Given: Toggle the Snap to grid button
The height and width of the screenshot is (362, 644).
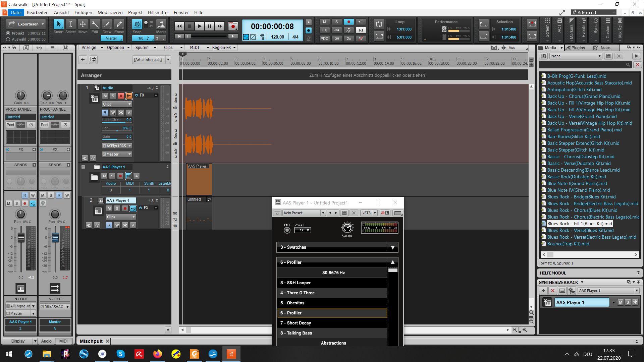Looking at the screenshot, I should 137,24.
